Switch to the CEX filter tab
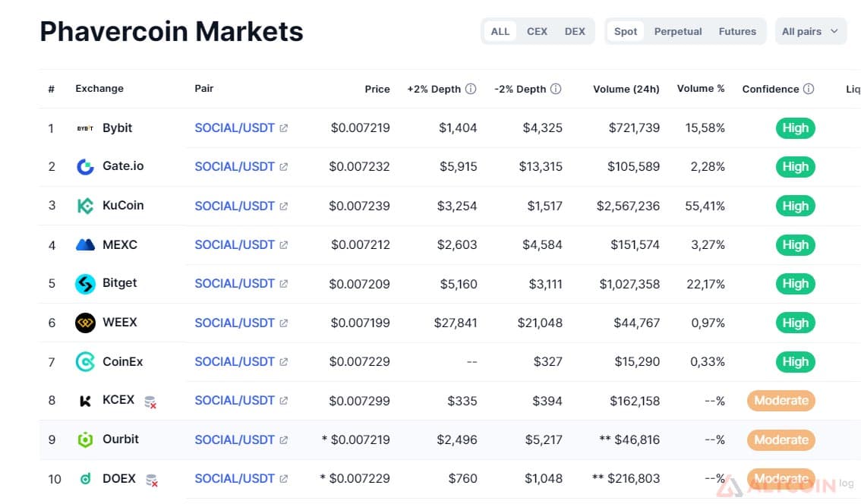 pos(537,31)
